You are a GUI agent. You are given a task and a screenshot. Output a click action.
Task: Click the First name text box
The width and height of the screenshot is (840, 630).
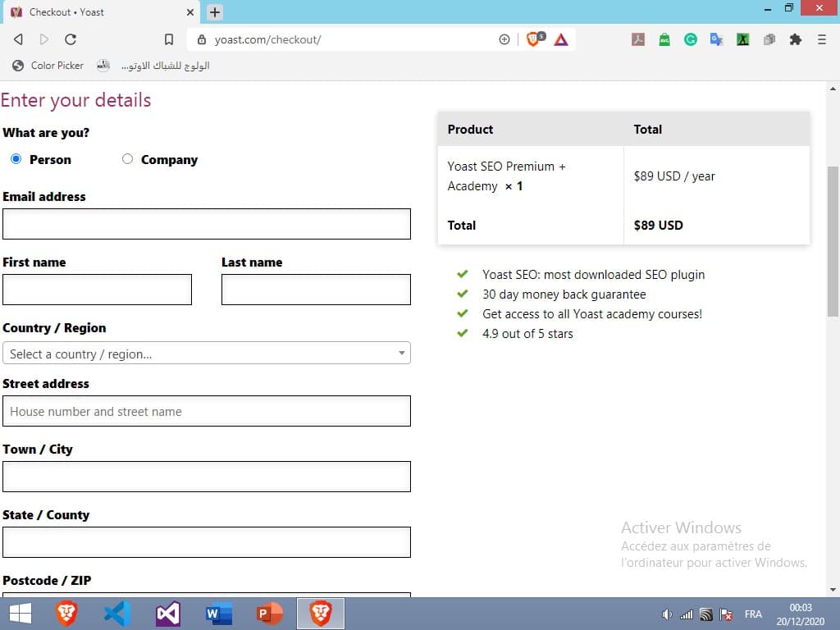(x=97, y=290)
